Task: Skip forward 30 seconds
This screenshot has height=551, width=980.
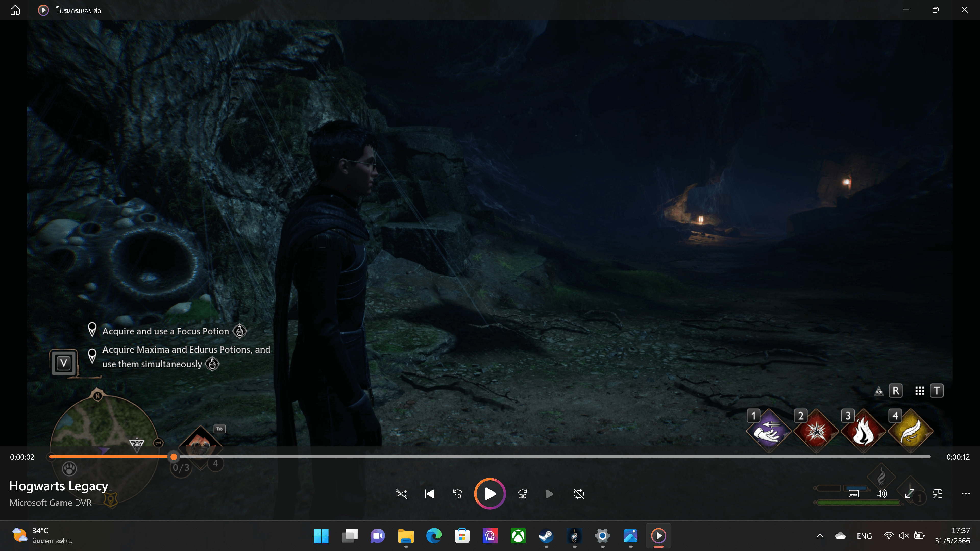Action: [x=523, y=494]
